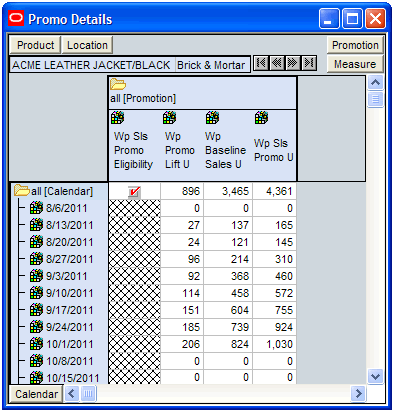The image size is (394, 413).
Task: Open the Promotion axis button
Action: pos(355,45)
